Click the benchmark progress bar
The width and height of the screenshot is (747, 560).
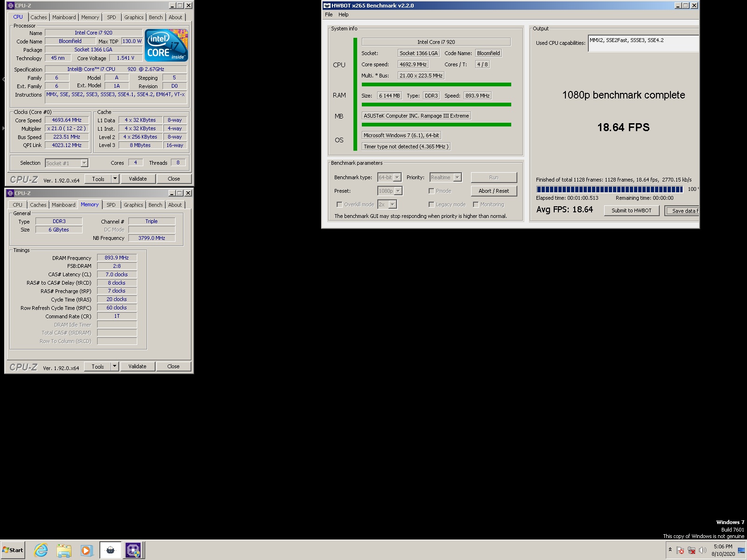coord(610,189)
